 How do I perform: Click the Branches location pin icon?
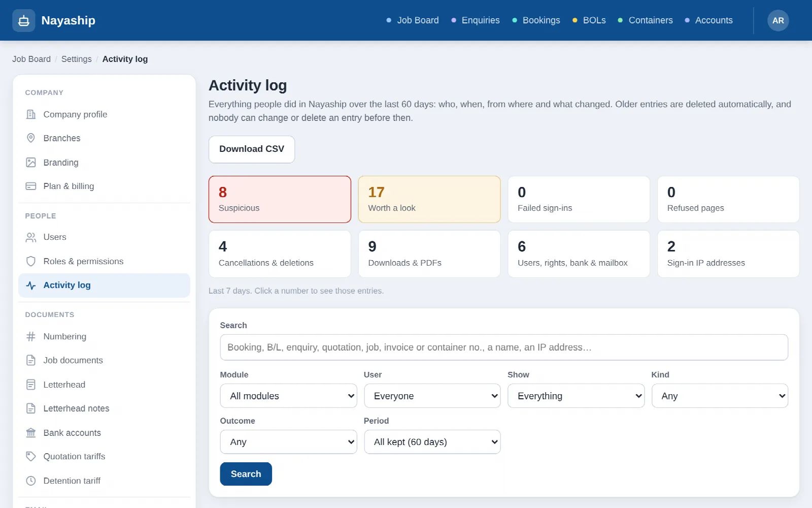[31, 138]
